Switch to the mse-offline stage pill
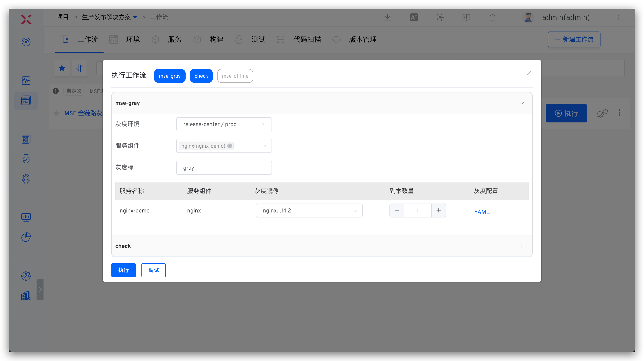 pos(235,76)
